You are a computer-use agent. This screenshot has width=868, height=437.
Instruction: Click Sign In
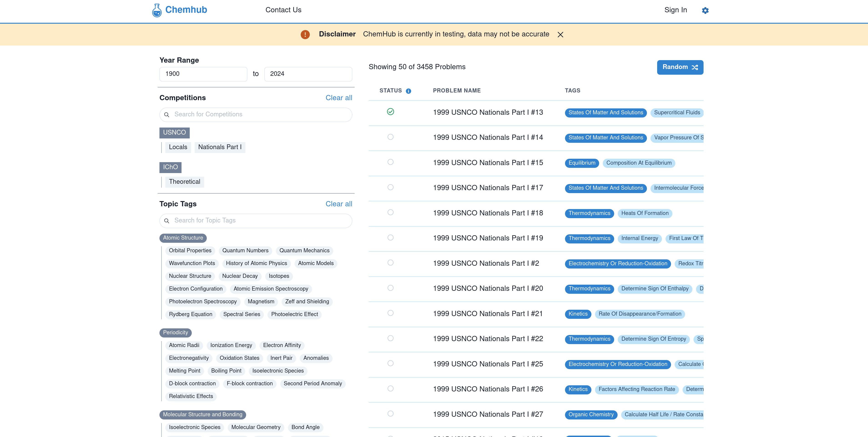(x=675, y=10)
